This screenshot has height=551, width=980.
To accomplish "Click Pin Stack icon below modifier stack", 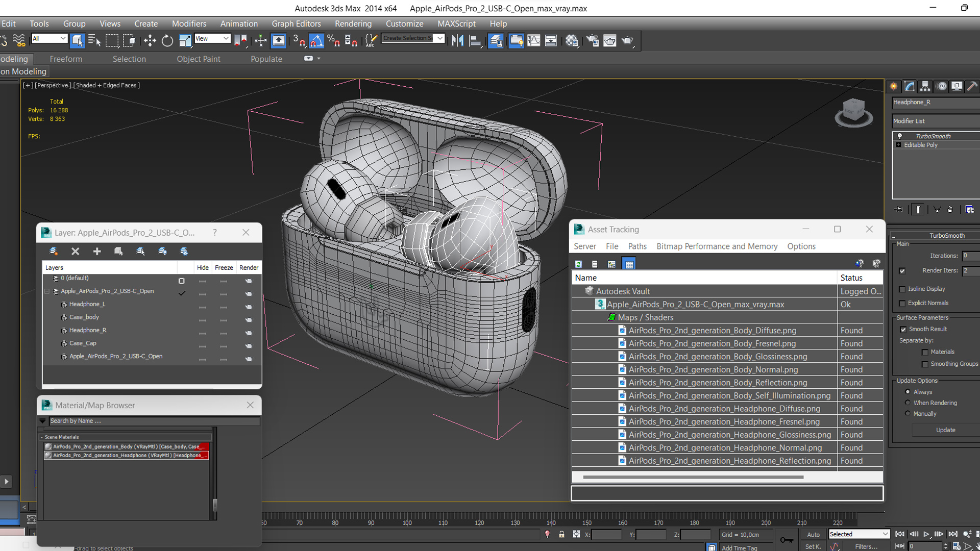I will click(899, 209).
